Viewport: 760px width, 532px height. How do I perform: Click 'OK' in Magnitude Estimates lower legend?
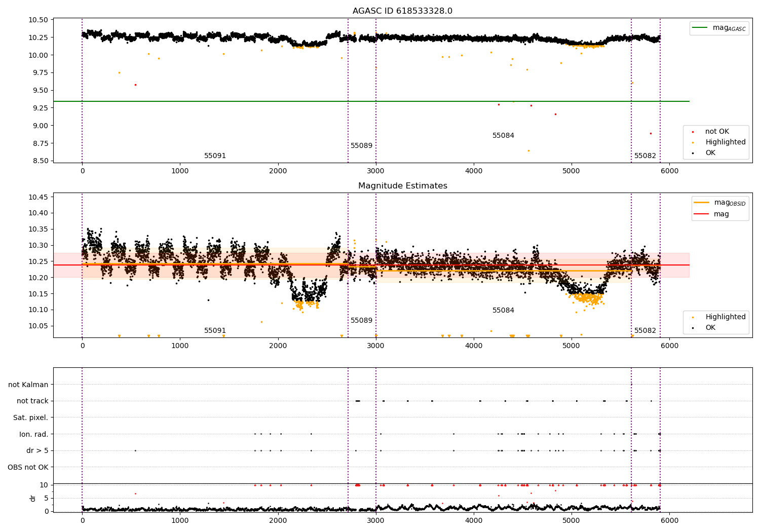tap(709, 328)
